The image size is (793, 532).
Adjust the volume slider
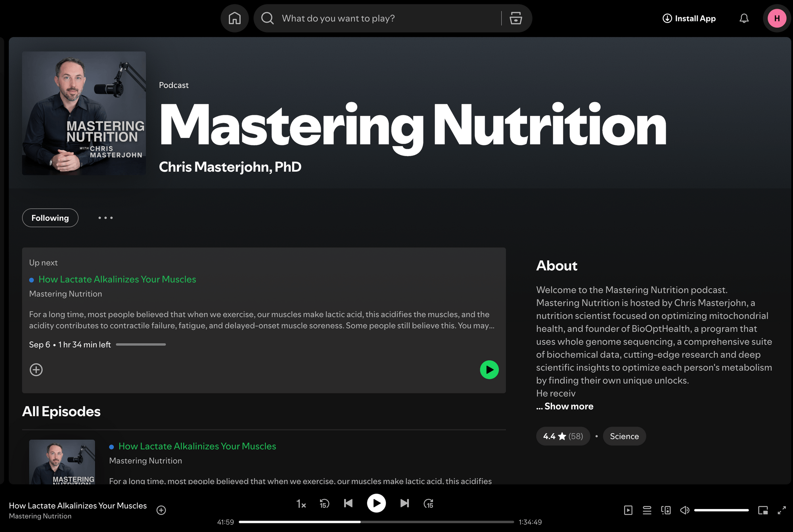[721, 510]
